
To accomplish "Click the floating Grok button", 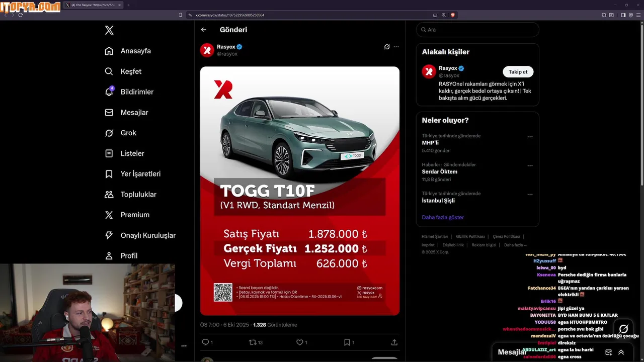I will (x=623, y=329).
